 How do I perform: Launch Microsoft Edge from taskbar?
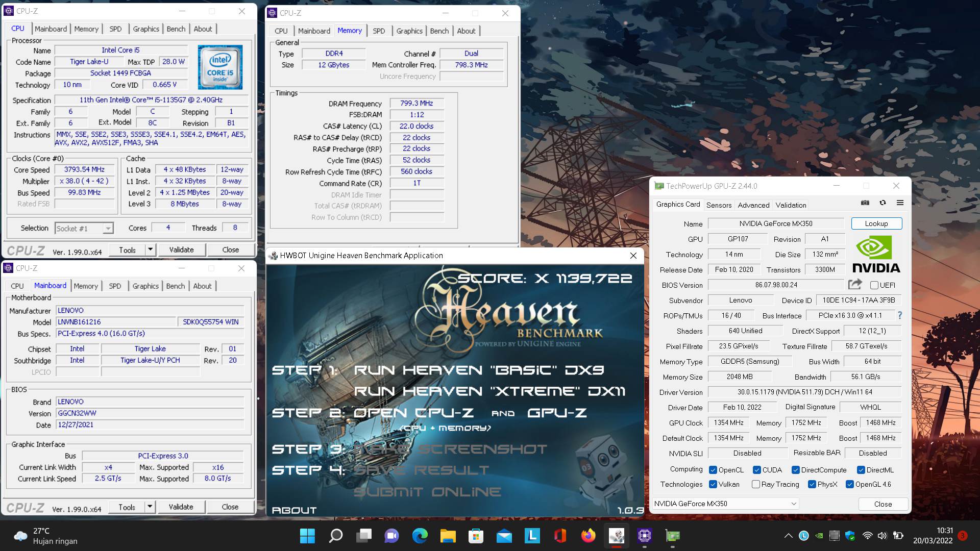coord(420,536)
